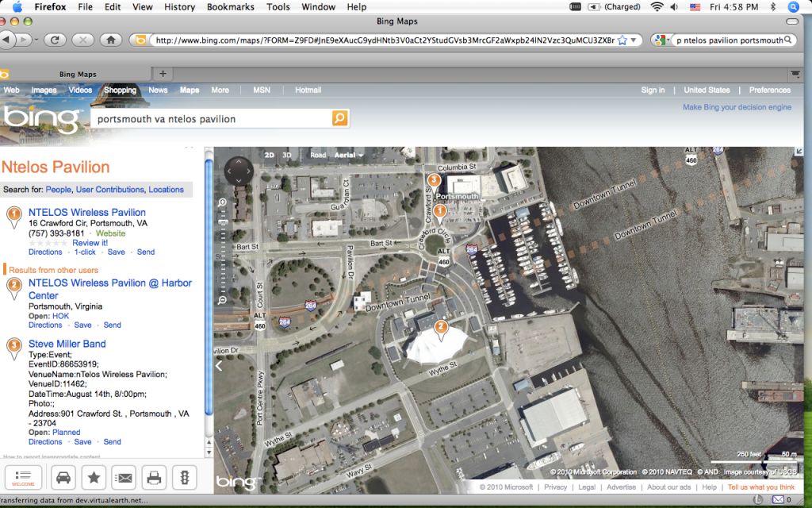Open NTELOS Wireless Pavilion result link
Screen dimensions: 812x508
[87, 212]
